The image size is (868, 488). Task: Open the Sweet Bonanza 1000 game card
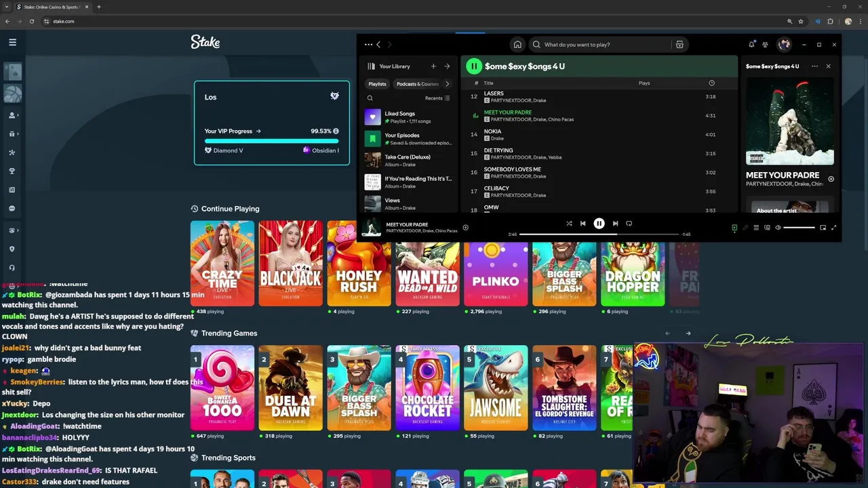pyautogui.click(x=222, y=388)
